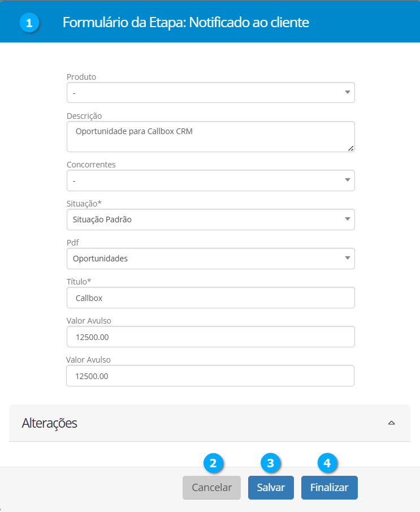Click the second Valor Avulso input

(210, 376)
